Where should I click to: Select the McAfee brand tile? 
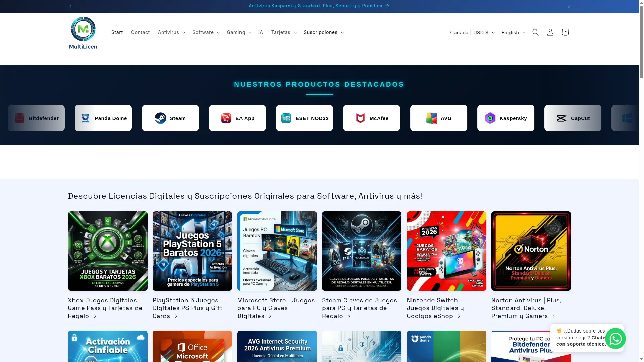372,118
